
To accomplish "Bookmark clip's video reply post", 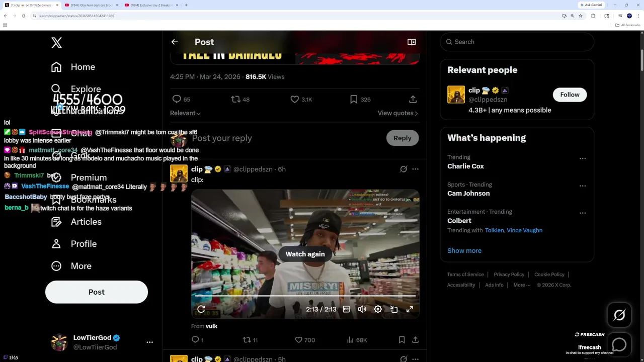I will [x=401, y=340].
